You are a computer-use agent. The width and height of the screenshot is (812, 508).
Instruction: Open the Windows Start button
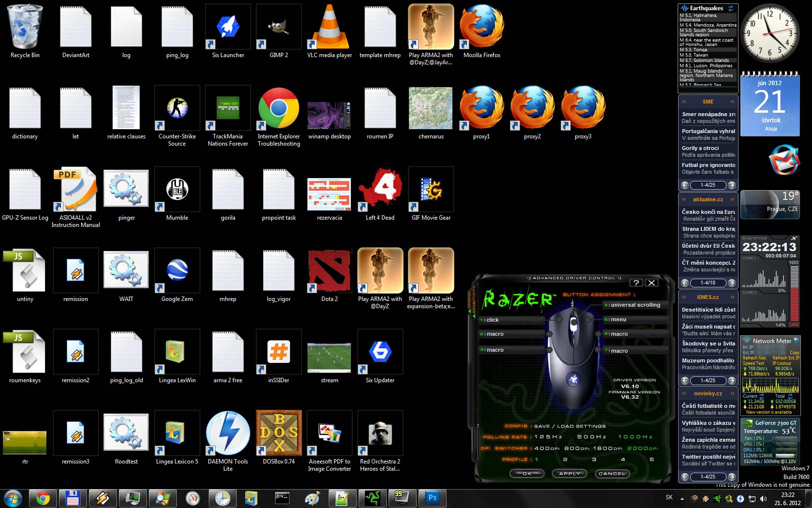click(13, 498)
